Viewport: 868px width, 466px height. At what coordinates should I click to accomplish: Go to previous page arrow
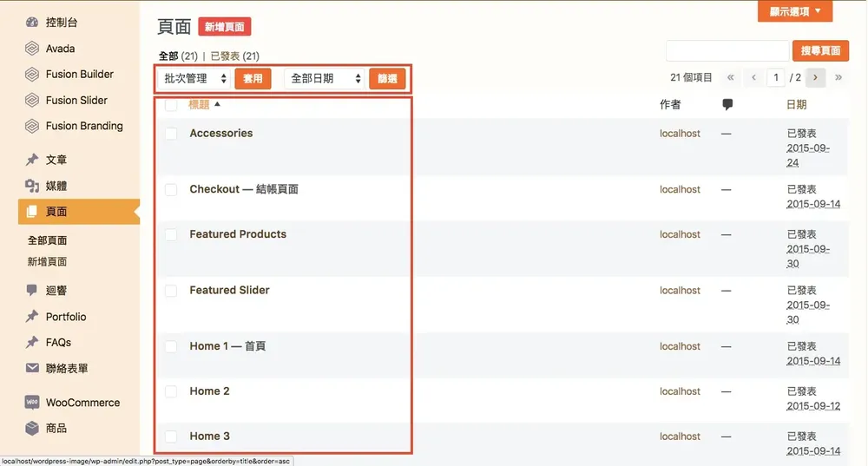753,77
